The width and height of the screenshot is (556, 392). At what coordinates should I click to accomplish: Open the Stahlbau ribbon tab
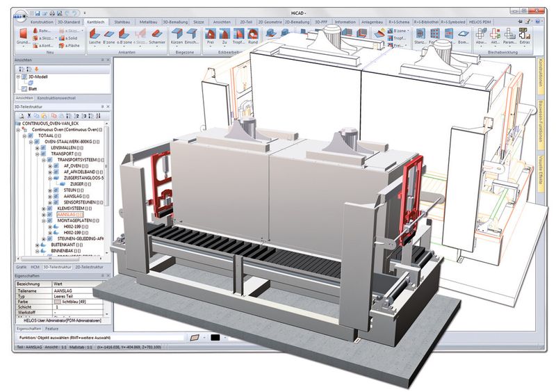tap(122, 22)
